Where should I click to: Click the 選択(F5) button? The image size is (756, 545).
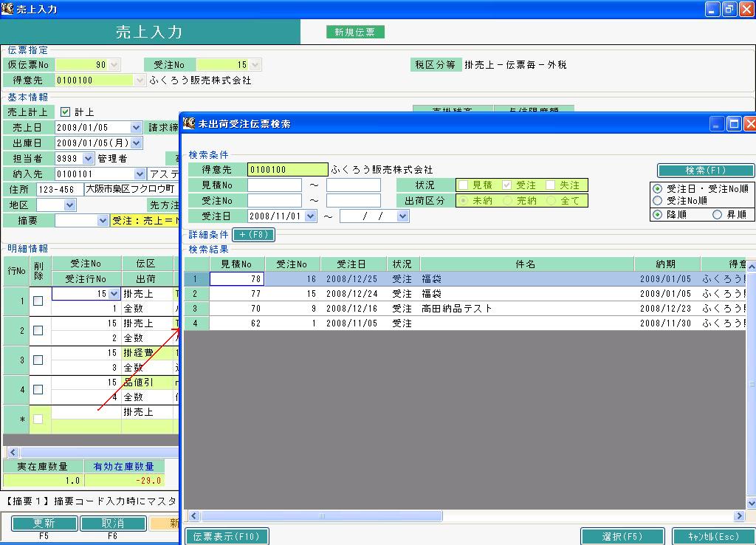(622, 536)
